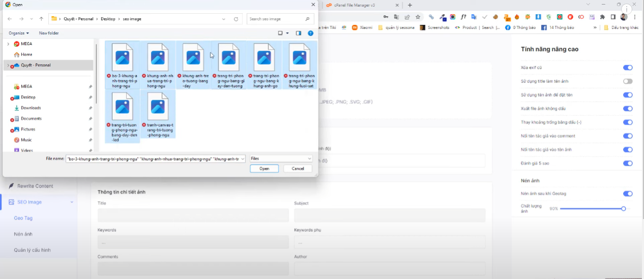This screenshot has width=644, height=279.
Task: Toggle the preview pane icon
Action: 298,33
